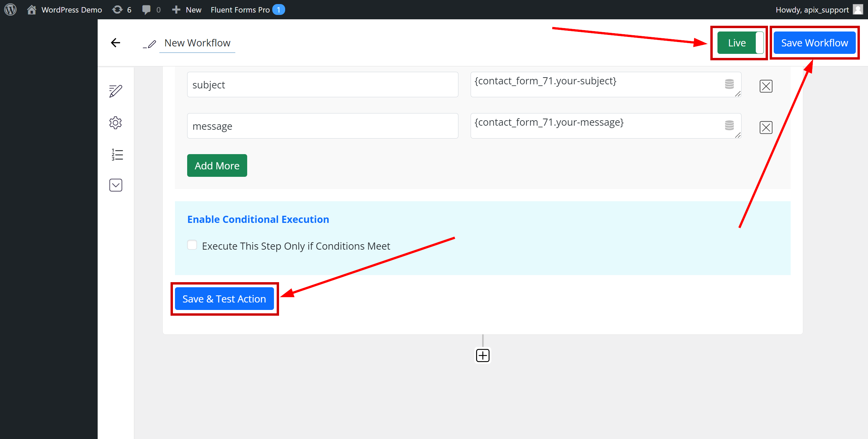Click the Save & Test Action button
Viewport: 868px width, 439px height.
click(x=224, y=298)
